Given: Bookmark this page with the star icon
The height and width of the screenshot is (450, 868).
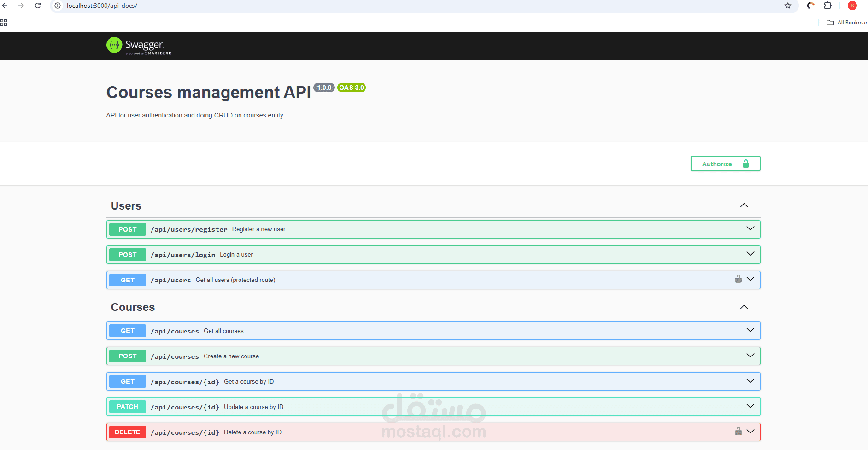Looking at the screenshot, I should coord(788,6).
